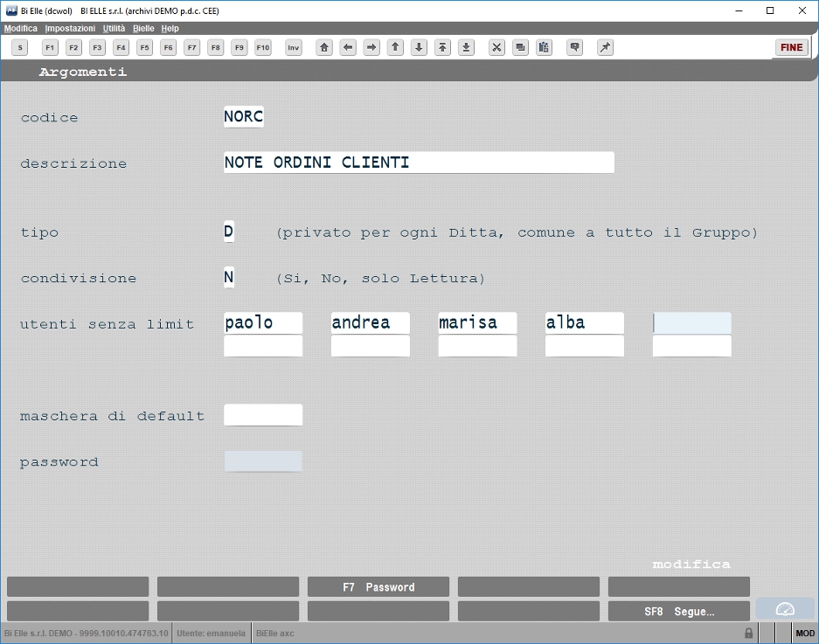Screen dimensions: 819x644
Task: Click the lock icon in status bar
Action: coord(748,633)
